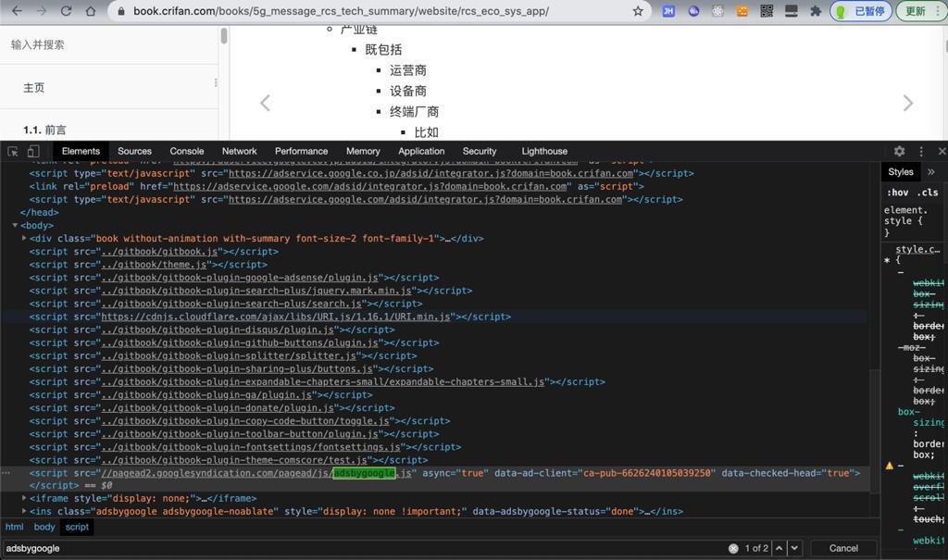Click the warning icon in Styles pane
Screen dimensions: 948x560
click(x=890, y=466)
